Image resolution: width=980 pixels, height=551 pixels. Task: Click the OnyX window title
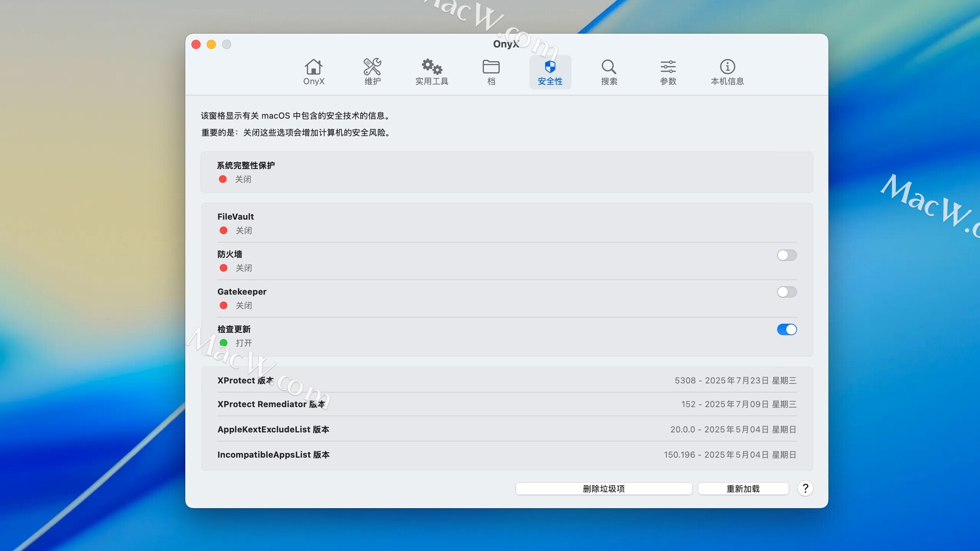(x=506, y=44)
